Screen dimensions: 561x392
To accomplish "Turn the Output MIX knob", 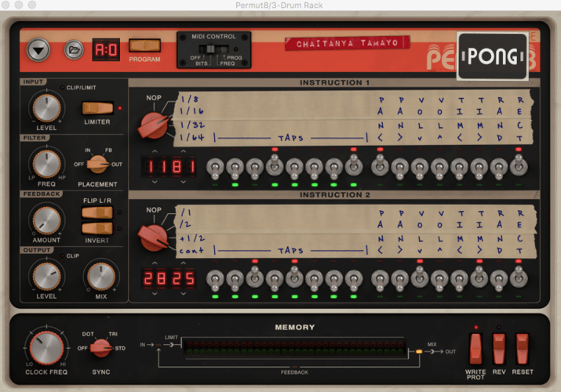I will 101,276.
